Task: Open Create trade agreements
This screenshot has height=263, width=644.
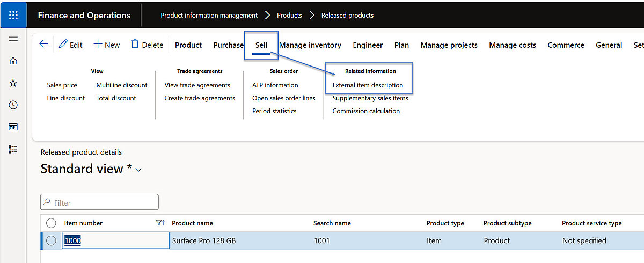Action: coord(200,98)
